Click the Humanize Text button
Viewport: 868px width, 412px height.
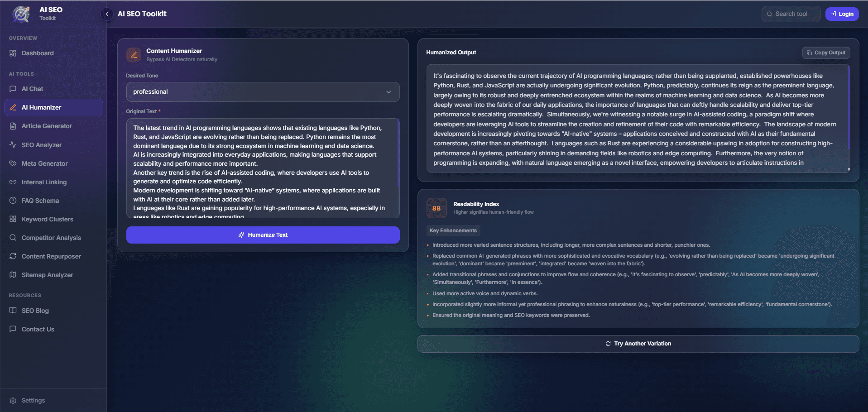pos(263,235)
